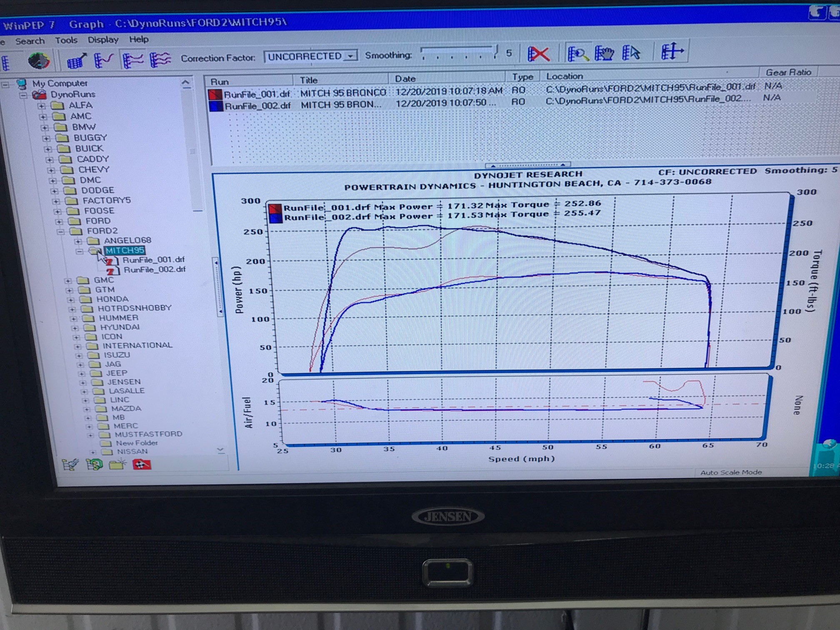Select the dual-curve graph view icon
The width and height of the screenshot is (840, 630).
pos(133,60)
